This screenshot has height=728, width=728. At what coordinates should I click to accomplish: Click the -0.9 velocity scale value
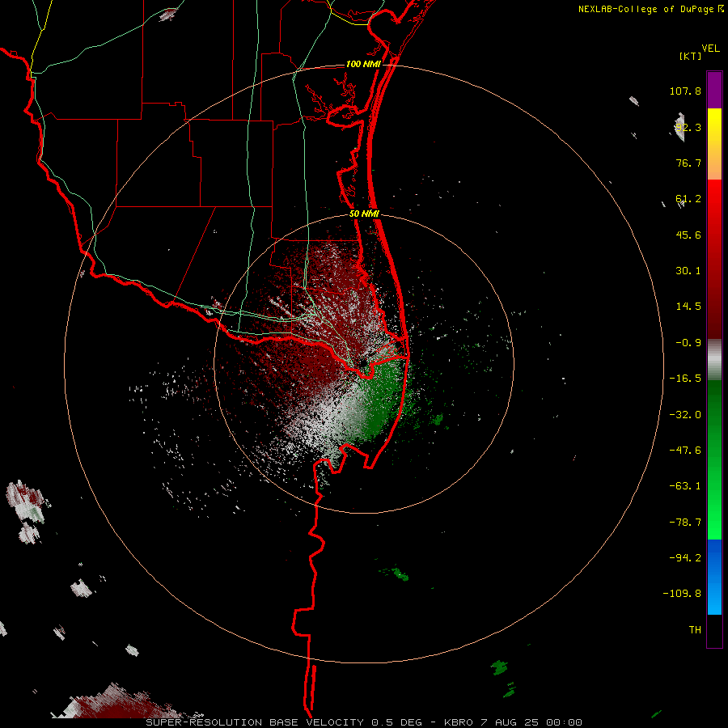[x=688, y=343]
